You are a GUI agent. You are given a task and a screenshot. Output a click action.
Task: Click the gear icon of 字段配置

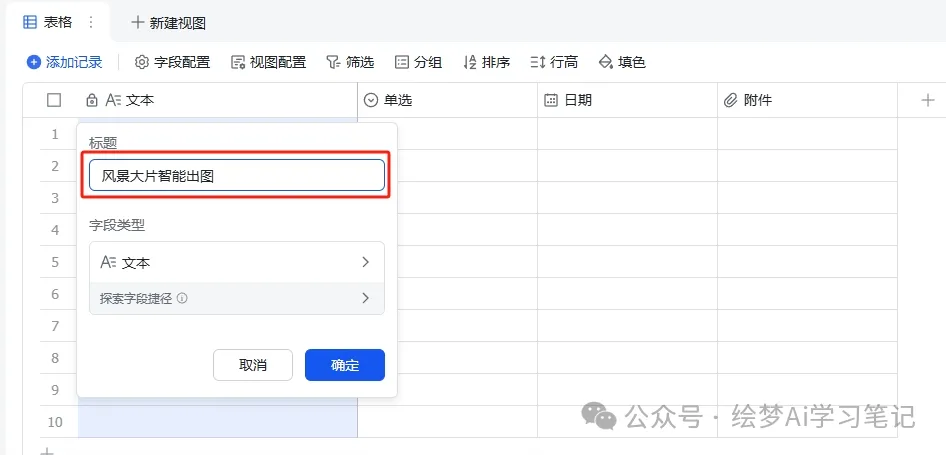pyautogui.click(x=141, y=62)
